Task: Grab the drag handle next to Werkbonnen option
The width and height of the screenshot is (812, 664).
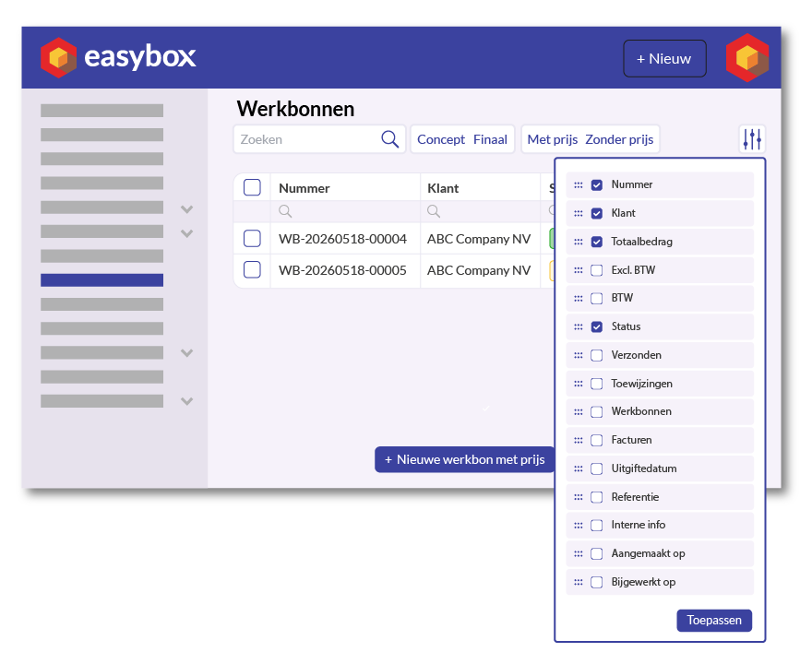Action: coord(579,412)
